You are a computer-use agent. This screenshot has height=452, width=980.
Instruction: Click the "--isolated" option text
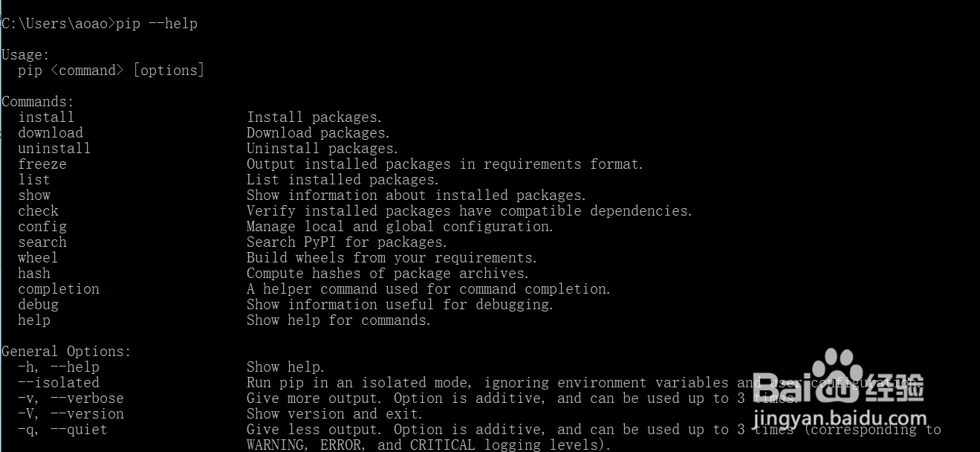tap(59, 383)
